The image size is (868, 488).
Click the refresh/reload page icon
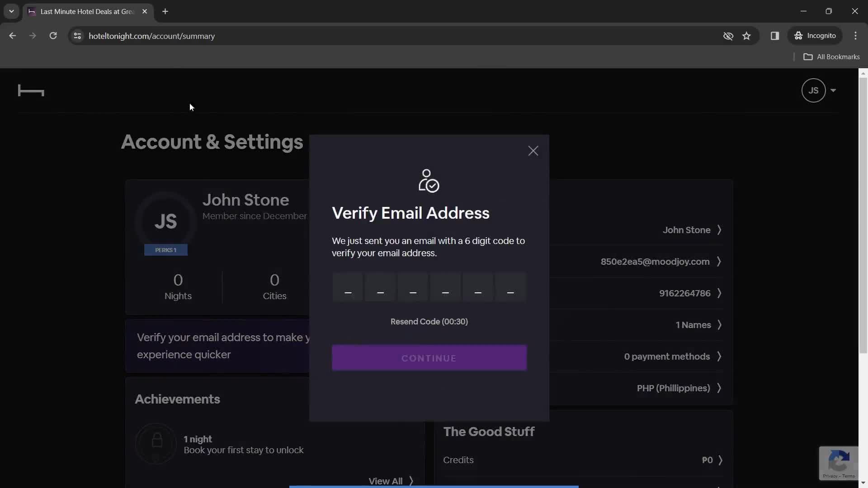[x=53, y=36]
